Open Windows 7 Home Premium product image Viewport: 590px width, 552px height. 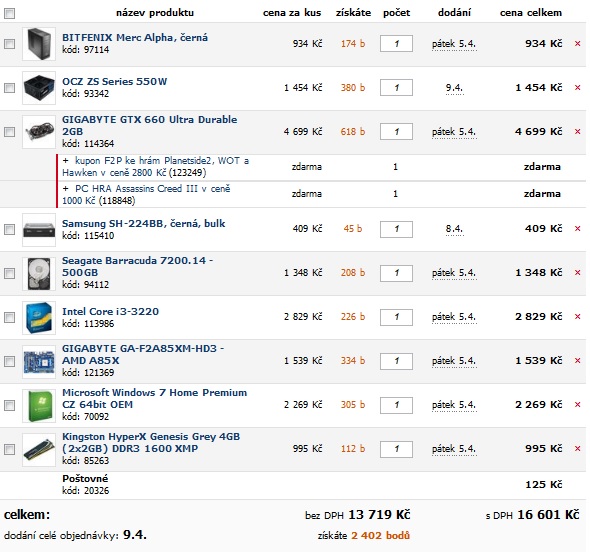39,406
